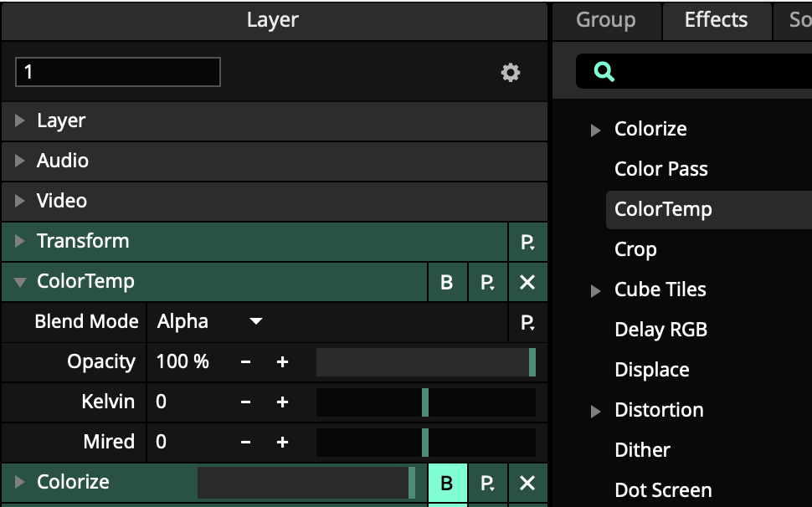Expand the Distortion effects group

(x=595, y=411)
